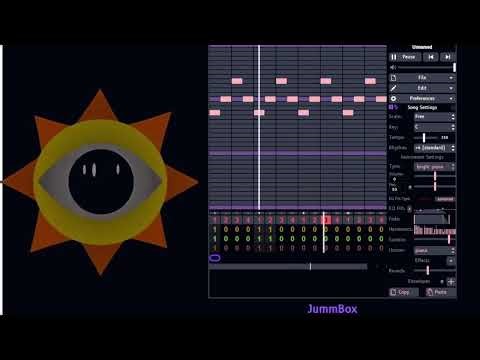Click the Paste instrument button
Screen dimensions: 480x360
tap(441, 292)
